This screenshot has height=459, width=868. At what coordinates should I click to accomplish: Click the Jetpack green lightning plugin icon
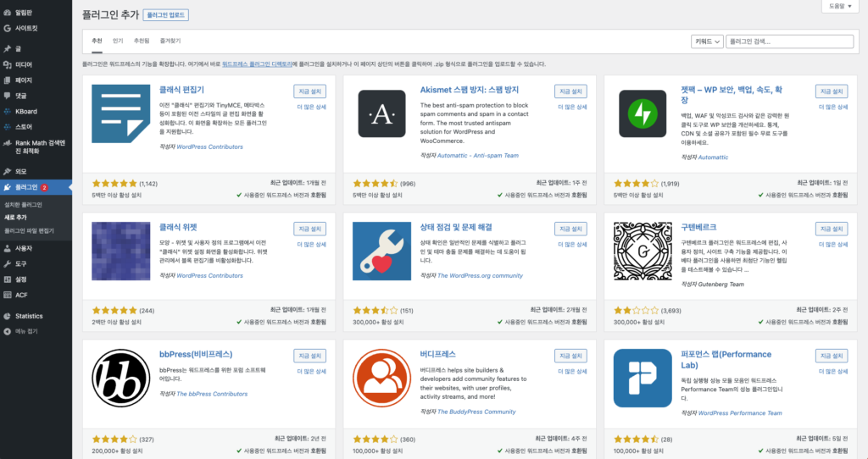pos(643,114)
